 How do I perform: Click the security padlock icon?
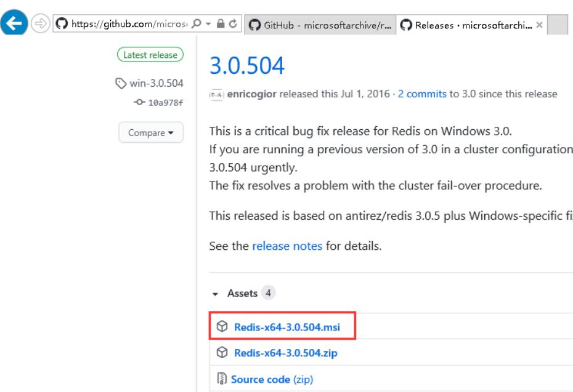click(221, 24)
